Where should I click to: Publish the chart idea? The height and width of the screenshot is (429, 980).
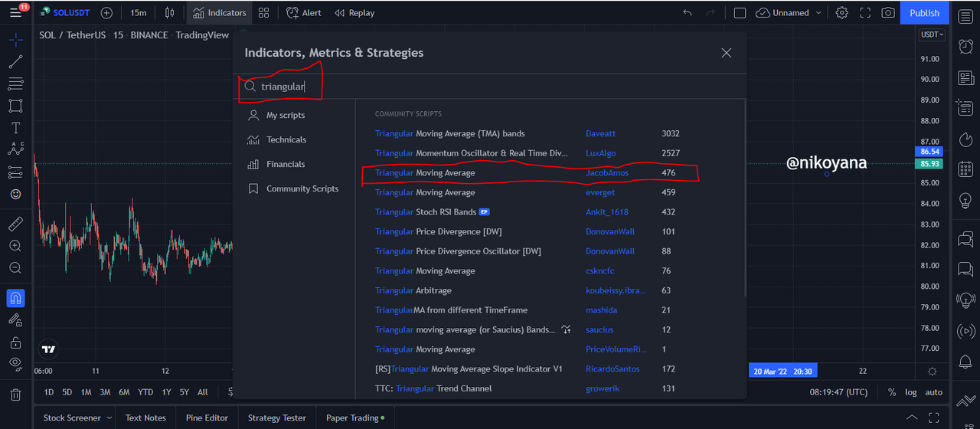925,13
